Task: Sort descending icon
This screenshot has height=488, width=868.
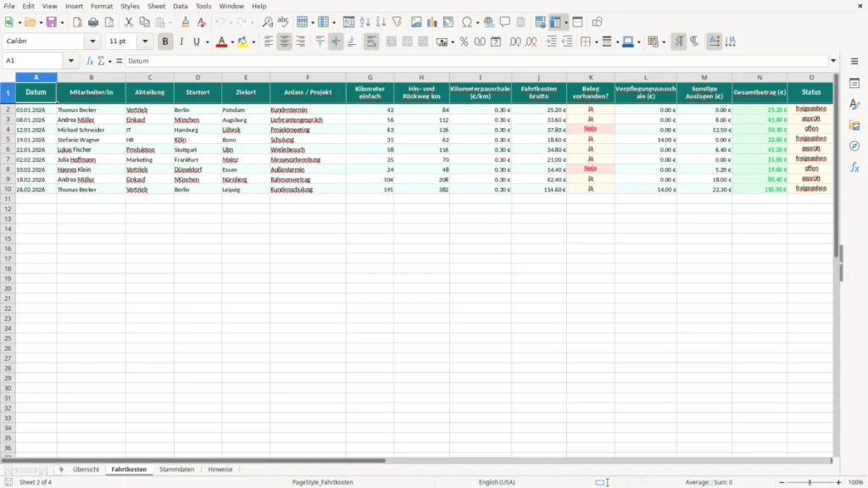Action: coord(381,22)
